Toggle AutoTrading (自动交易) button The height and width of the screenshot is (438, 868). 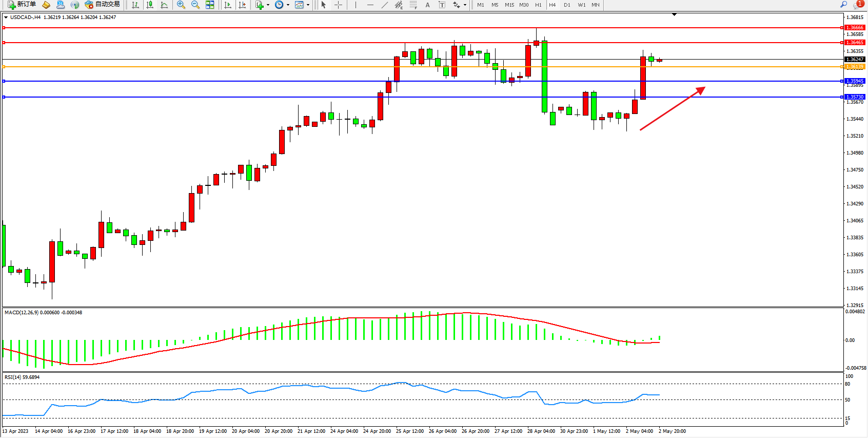[x=103, y=5]
